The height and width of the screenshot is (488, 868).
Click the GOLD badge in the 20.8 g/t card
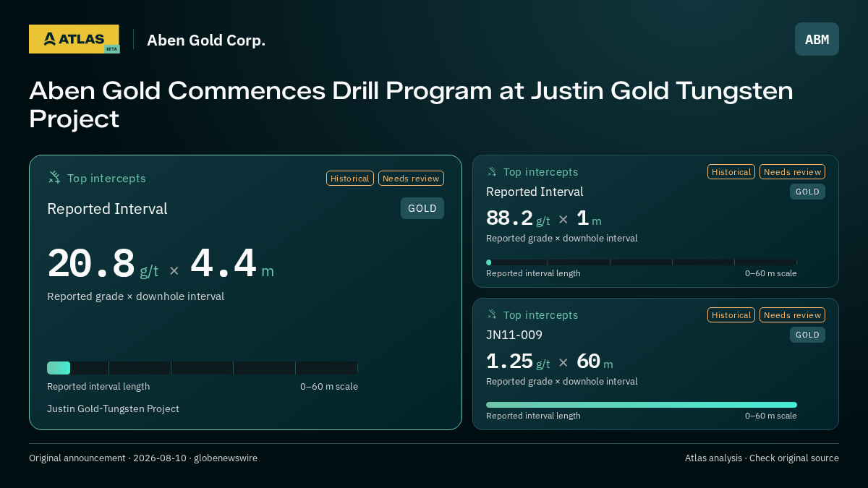422,208
